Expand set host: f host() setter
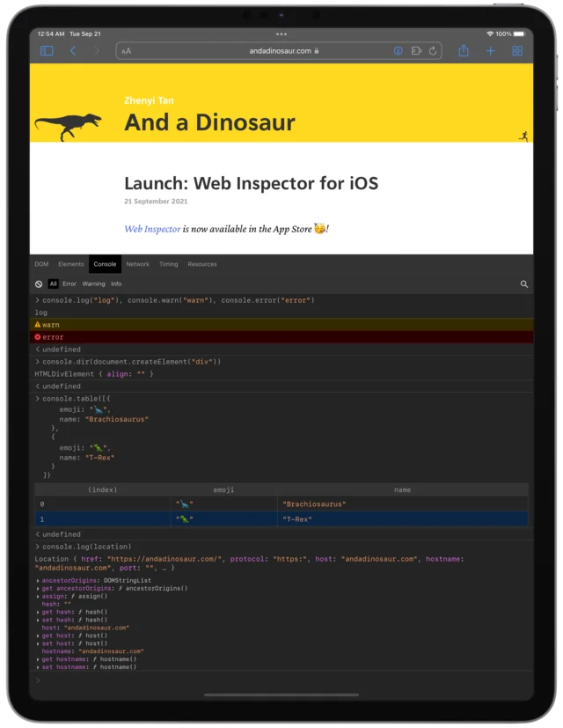 tap(38, 643)
